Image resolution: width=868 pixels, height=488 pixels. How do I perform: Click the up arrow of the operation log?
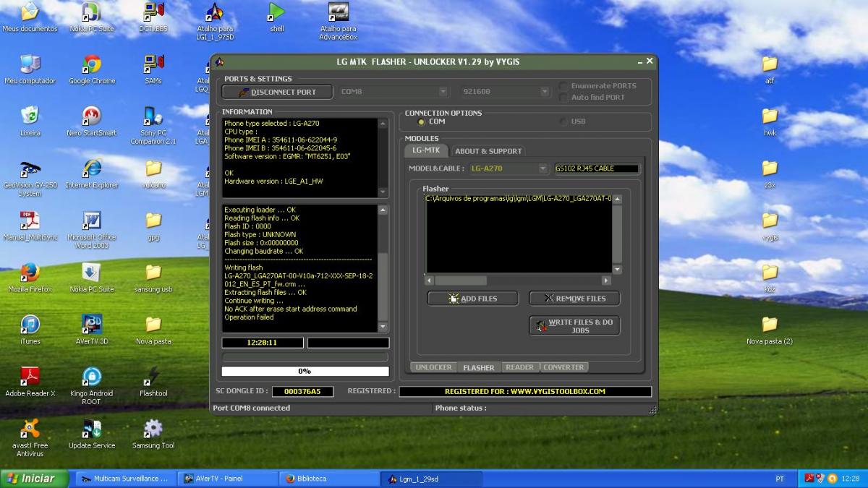(384, 210)
